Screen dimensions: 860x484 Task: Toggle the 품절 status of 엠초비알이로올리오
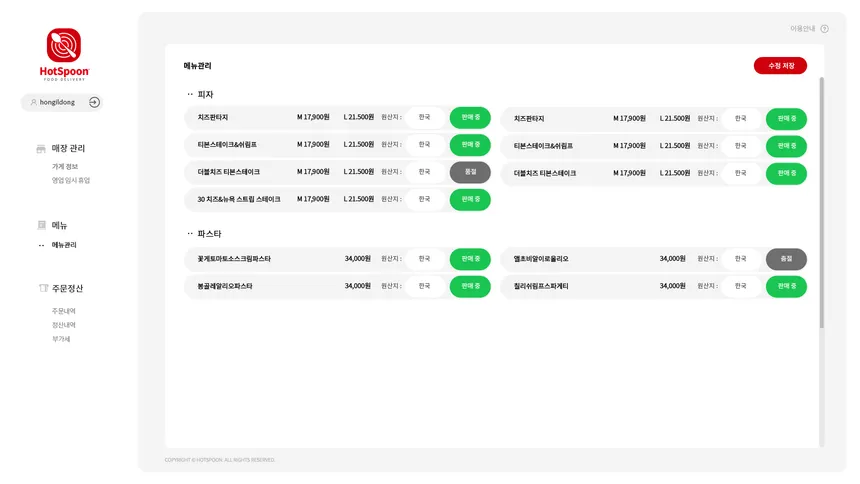coord(786,258)
